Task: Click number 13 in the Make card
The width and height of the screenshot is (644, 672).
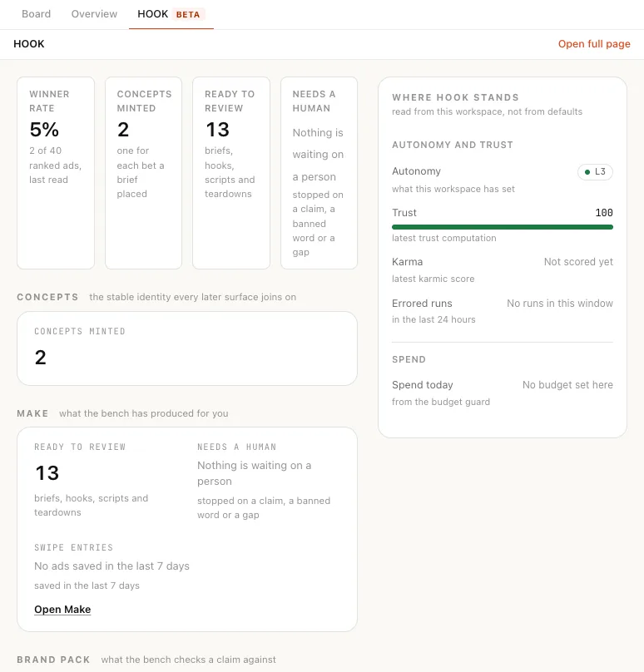Action: click(x=47, y=473)
